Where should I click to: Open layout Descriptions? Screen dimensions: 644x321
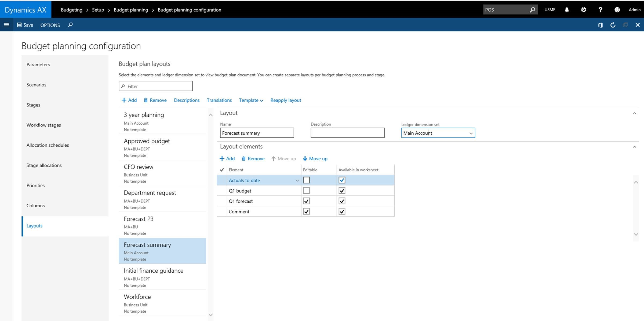(x=187, y=100)
